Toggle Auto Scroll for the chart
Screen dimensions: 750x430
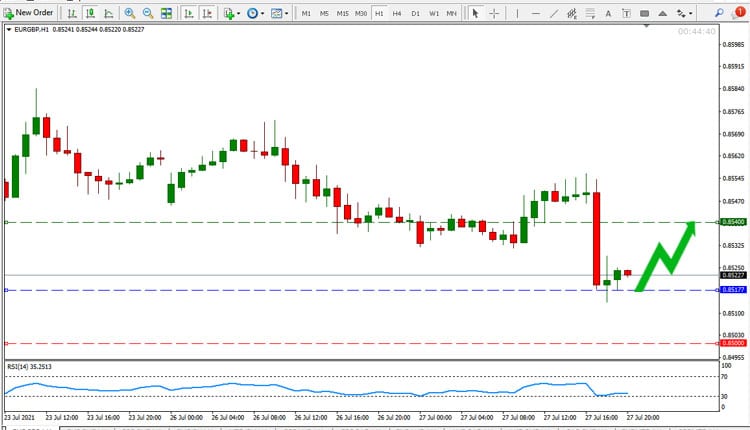187,13
